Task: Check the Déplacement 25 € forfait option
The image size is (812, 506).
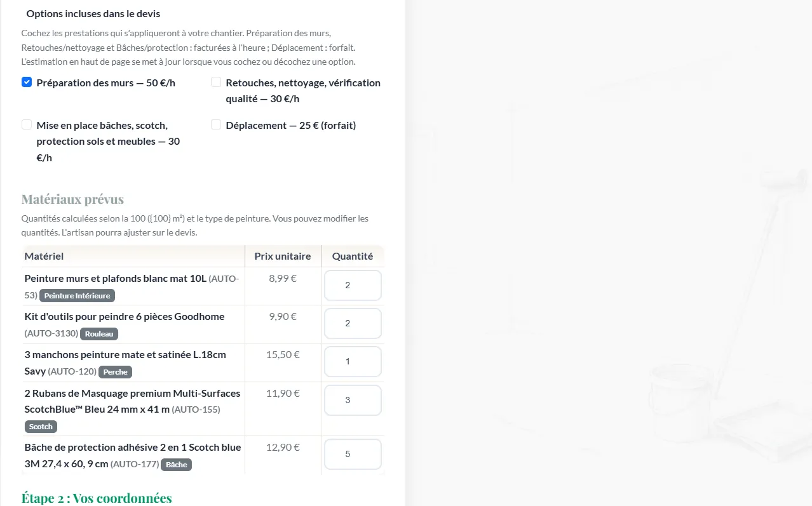Action: 216,124
